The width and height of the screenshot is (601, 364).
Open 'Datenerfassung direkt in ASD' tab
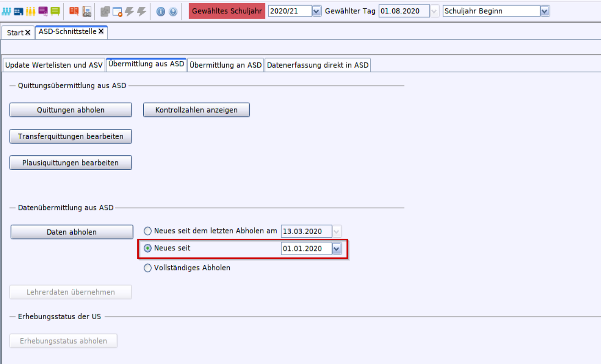(x=318, y=65)
